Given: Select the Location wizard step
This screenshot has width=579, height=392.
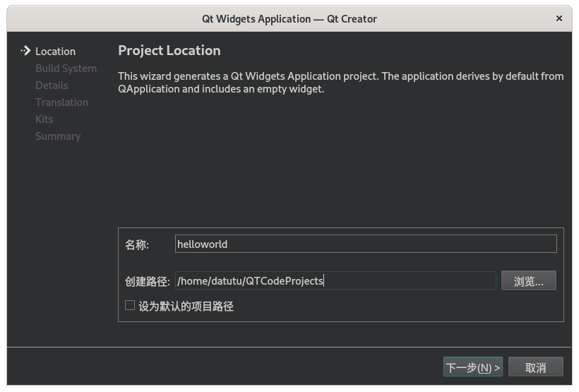Looking at the screenshot, I should pyautogui.click(x=55, y=52).
